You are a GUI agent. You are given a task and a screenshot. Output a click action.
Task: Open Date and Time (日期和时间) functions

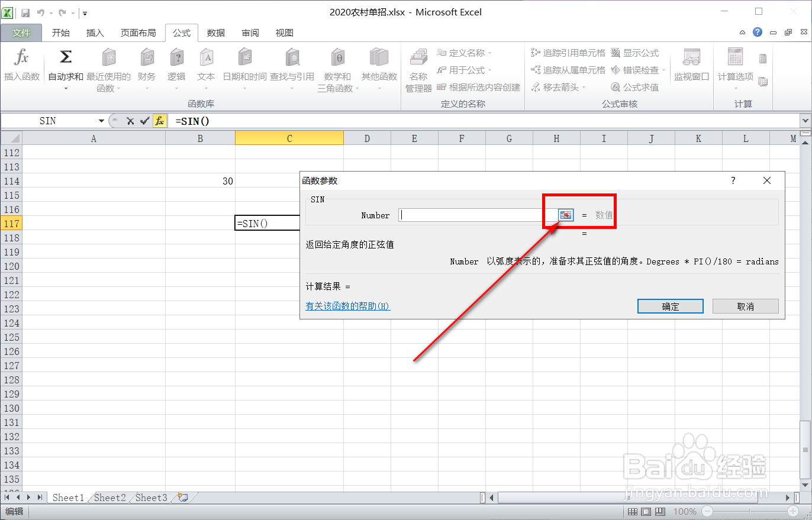click(244, 70)
